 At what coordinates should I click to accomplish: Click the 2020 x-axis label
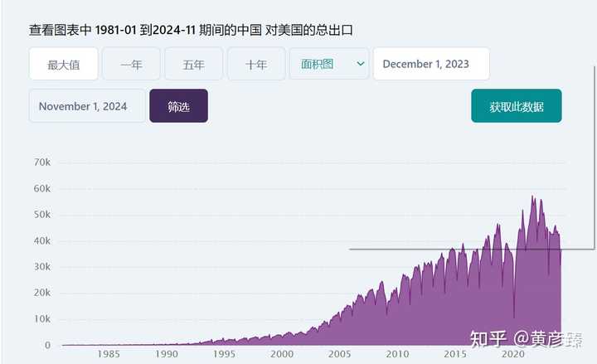pyautogui.click(x=513, y=354)
